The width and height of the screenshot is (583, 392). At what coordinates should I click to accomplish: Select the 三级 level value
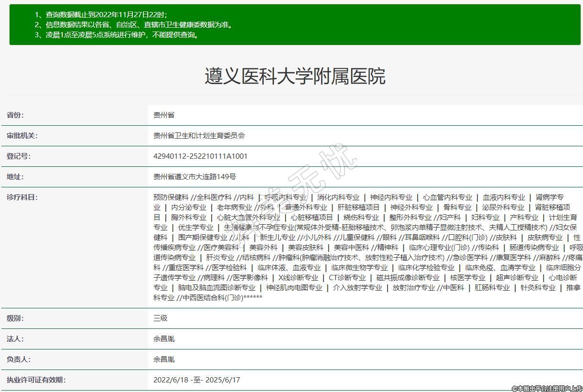pos(161,318)
